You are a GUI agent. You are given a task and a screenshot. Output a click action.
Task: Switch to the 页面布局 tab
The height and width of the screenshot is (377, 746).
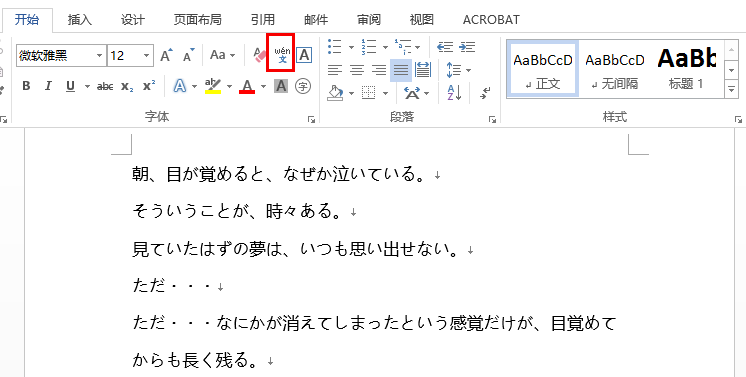point(197,20)
